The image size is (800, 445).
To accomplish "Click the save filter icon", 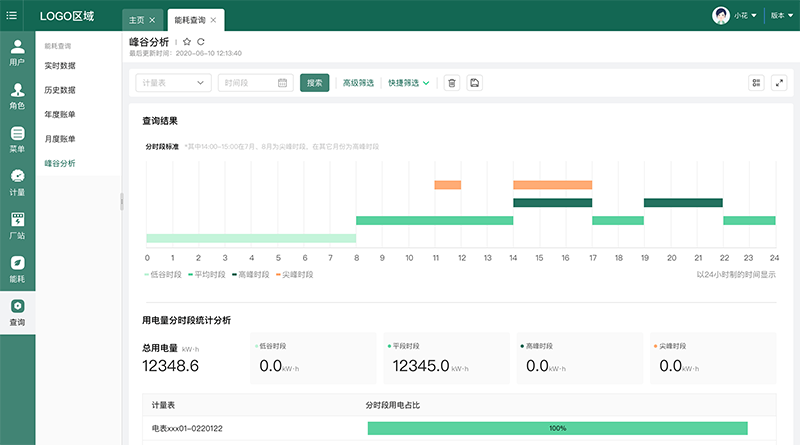I will point(474,83).
